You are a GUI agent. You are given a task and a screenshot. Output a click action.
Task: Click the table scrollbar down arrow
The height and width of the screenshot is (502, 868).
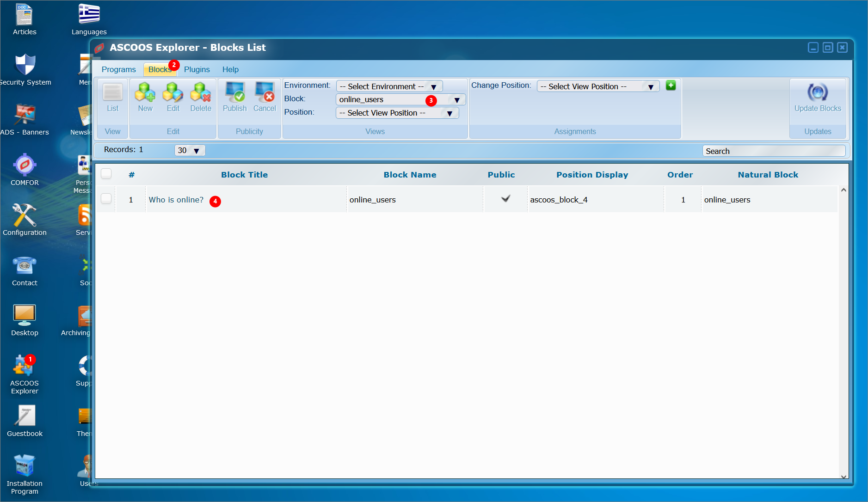point(843,476)
